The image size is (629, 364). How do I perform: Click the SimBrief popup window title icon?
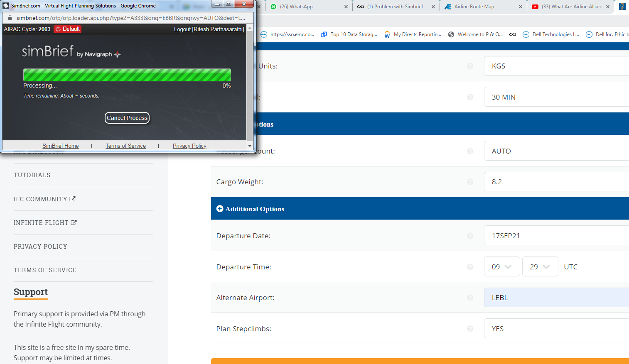(x=6, y=6)
